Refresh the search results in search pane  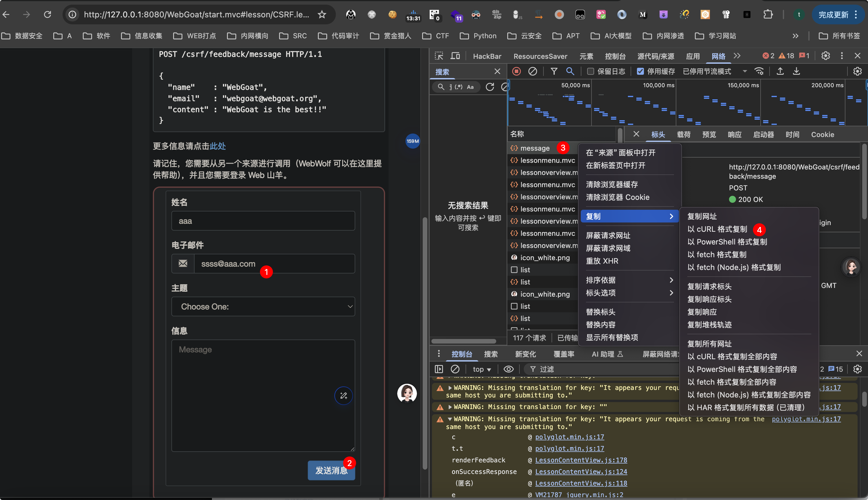coord(490,87)
